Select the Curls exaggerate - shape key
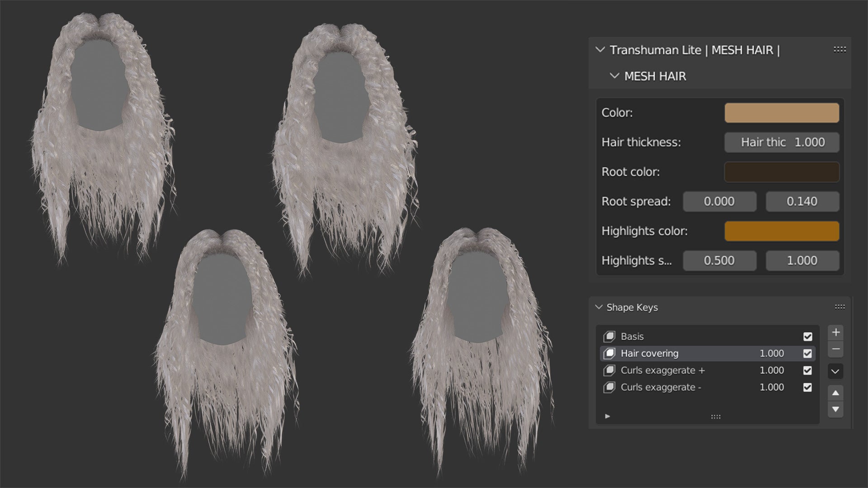 (x=660, y=387)
